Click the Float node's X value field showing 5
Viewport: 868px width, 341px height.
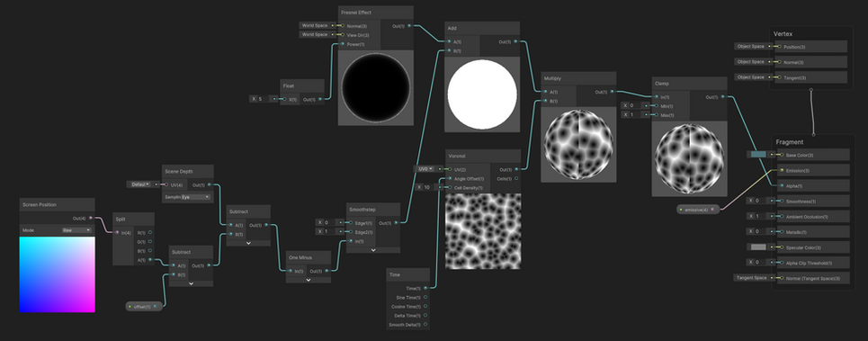pos(264,99)
